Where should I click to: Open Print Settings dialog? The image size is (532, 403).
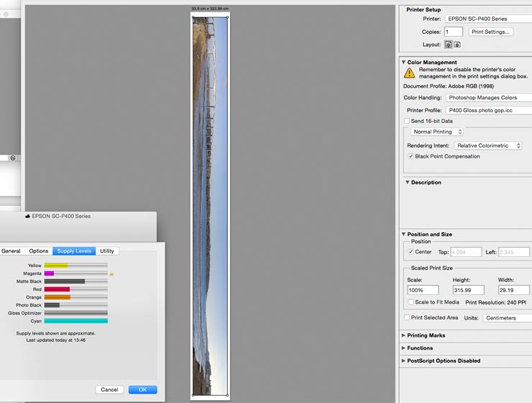tap(490, 32)
